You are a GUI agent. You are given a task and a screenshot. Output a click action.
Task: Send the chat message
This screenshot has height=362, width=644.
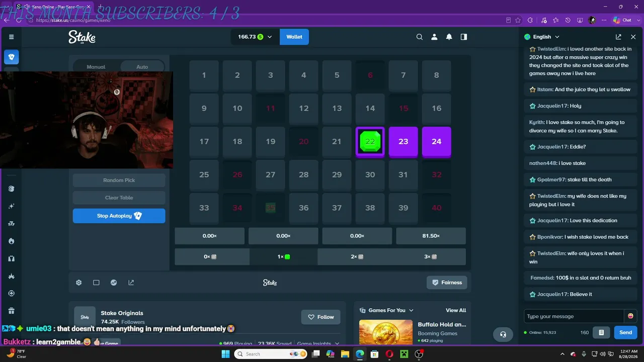(625, 332)
